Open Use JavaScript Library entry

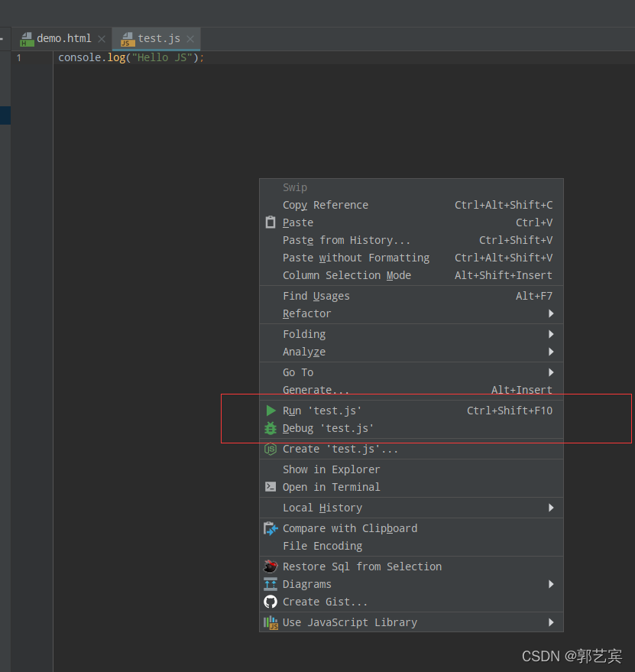[x=411, y=622]
